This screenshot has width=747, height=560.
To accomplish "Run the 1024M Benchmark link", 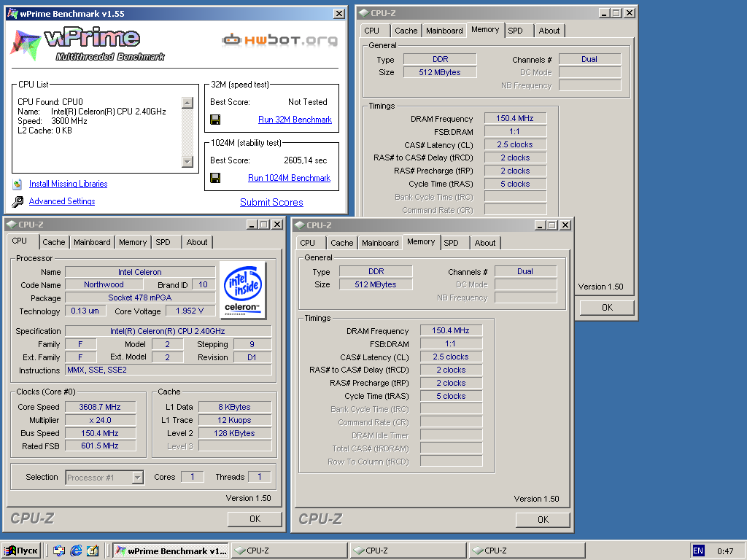I will [x=289, y=178].
